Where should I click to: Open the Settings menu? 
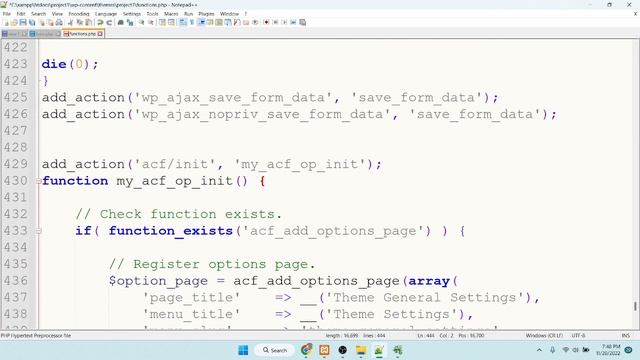coord(131,14)
